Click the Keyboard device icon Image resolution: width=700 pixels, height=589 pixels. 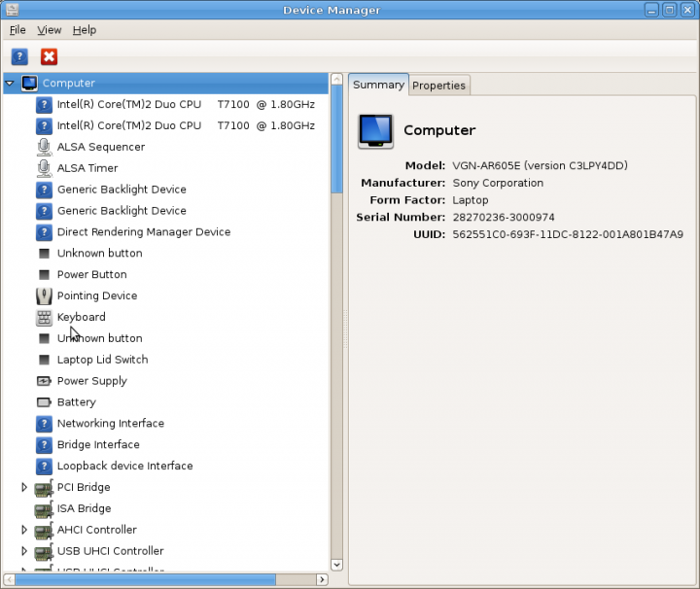44,317
